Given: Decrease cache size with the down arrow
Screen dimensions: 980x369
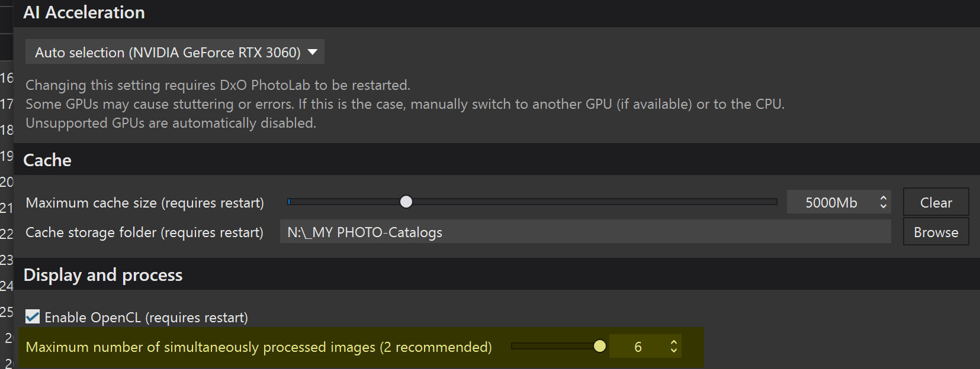Looking at the screenshot, I should click(x=883, y=207).
